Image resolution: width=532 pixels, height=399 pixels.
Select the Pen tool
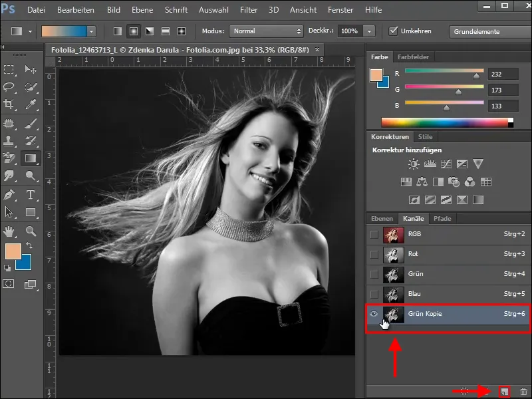[9, 195]
